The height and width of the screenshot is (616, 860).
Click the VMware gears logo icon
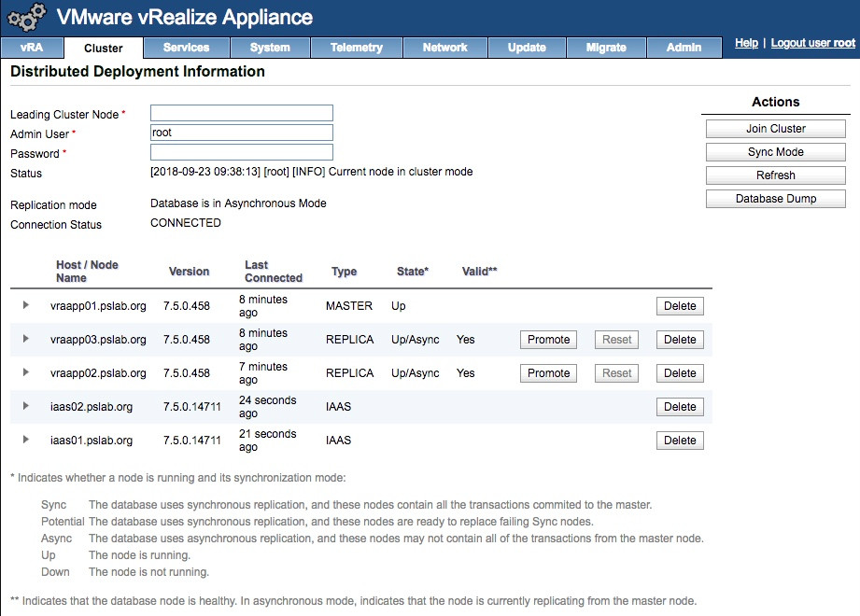tap(26, 17)
